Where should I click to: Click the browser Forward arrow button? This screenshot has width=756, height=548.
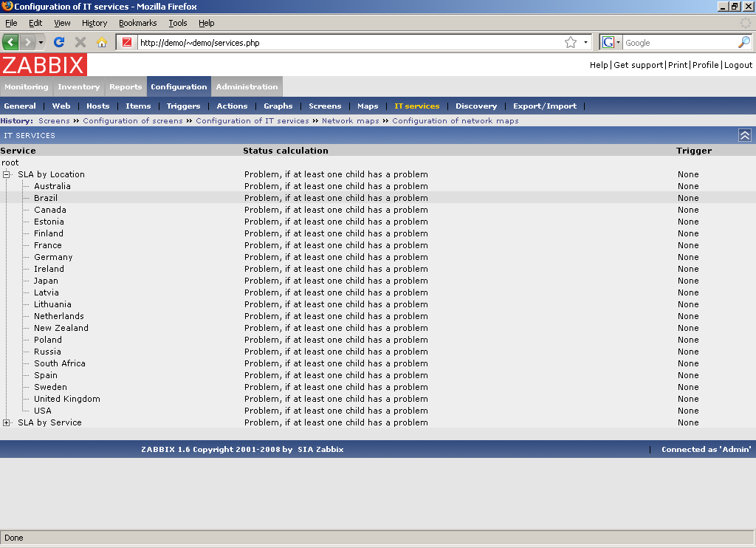click(27, 42)
